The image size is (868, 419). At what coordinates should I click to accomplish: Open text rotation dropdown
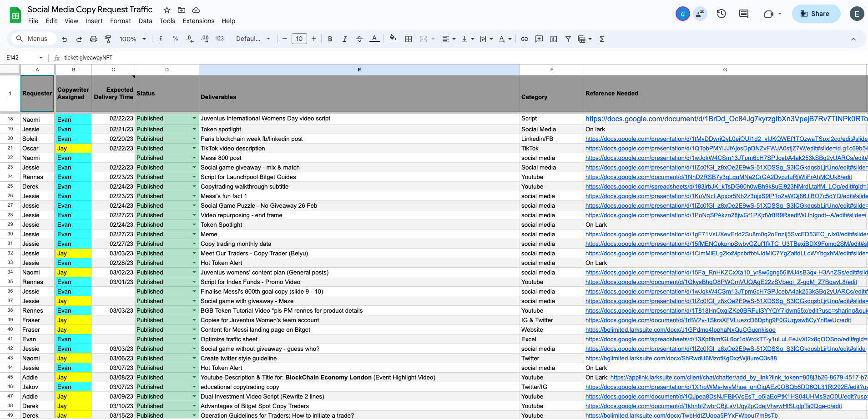505,39
